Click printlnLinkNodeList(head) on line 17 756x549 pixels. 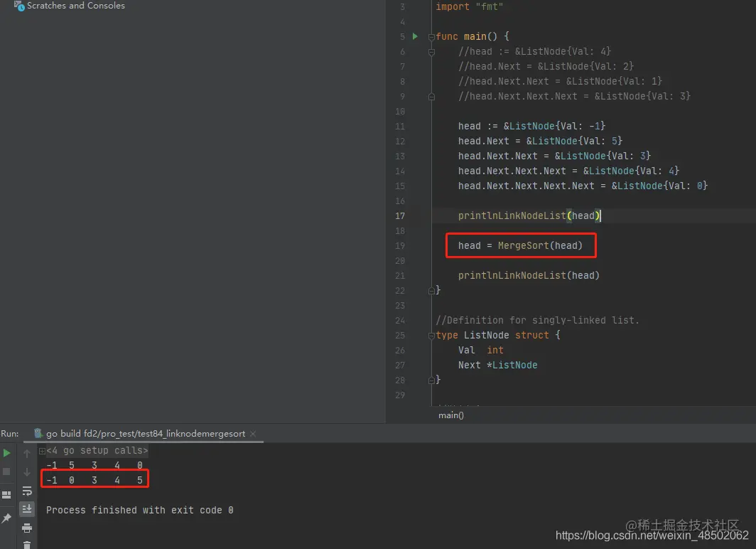(x=529, y=215)
